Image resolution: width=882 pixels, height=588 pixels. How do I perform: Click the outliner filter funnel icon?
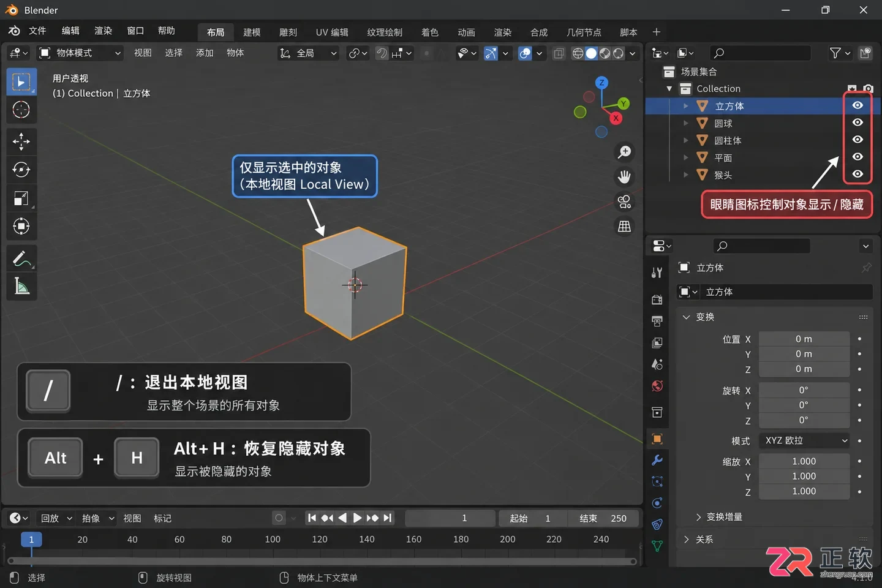pyautogui.click(x=835, y=53)
